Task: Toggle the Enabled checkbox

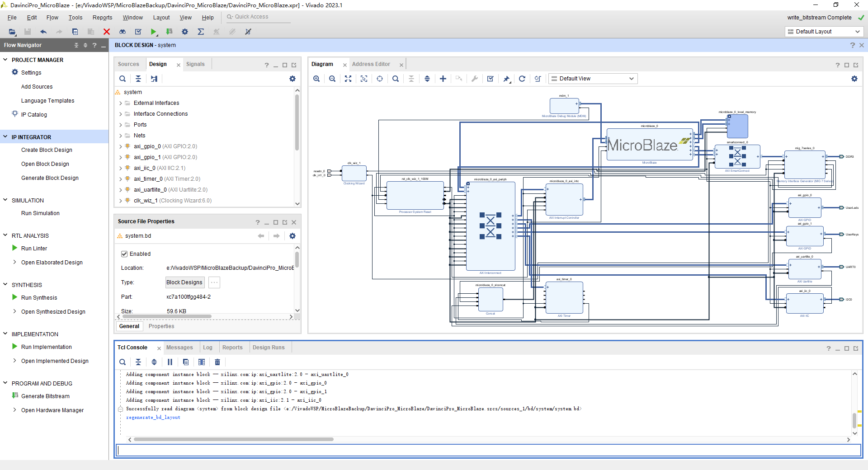Action: coord(124,254)
